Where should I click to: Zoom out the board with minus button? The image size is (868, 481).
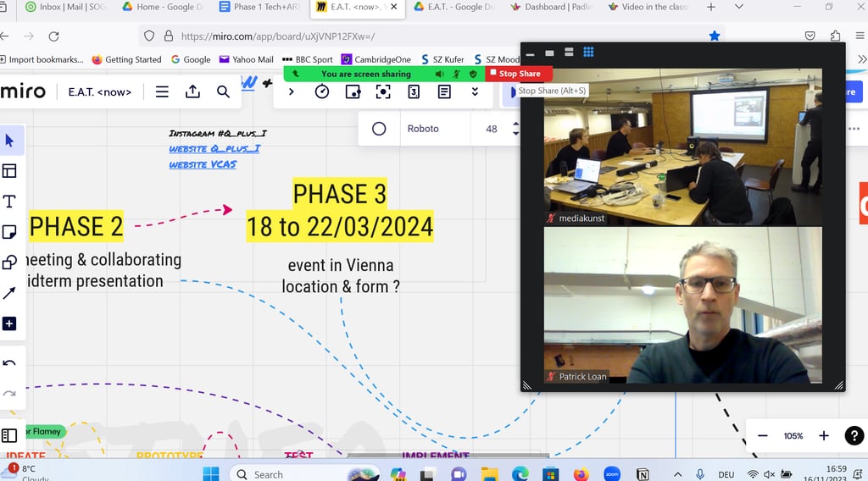[x=762, y=435]
